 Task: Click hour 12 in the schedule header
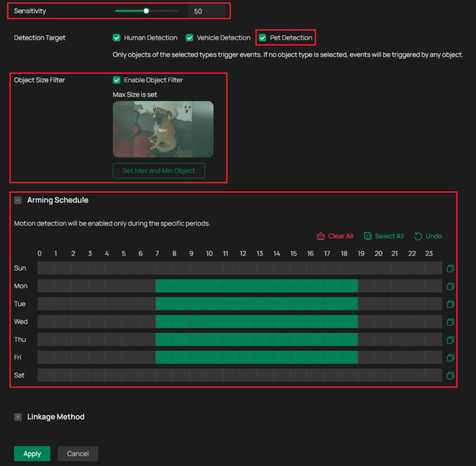243,254
